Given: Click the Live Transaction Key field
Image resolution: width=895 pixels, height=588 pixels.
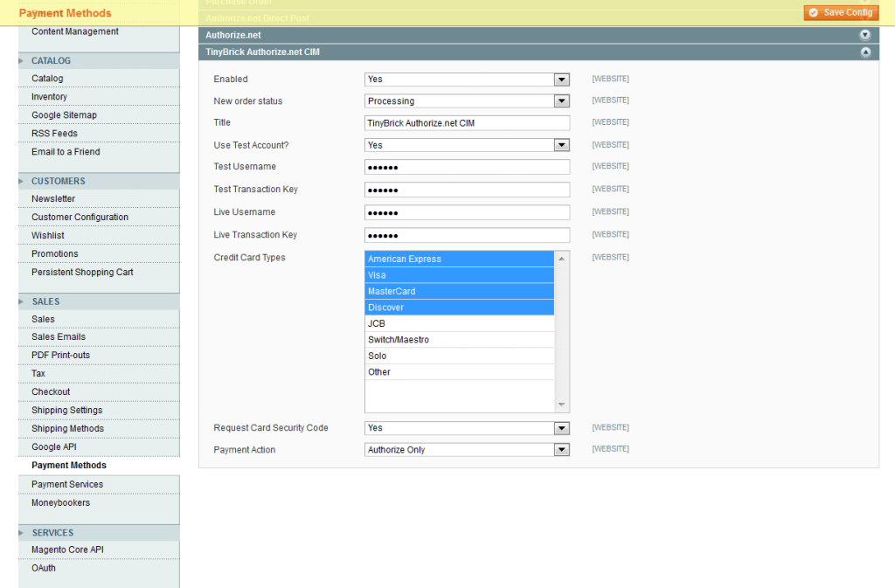Looking at the screenshot, I should click(x=466, y=235).
